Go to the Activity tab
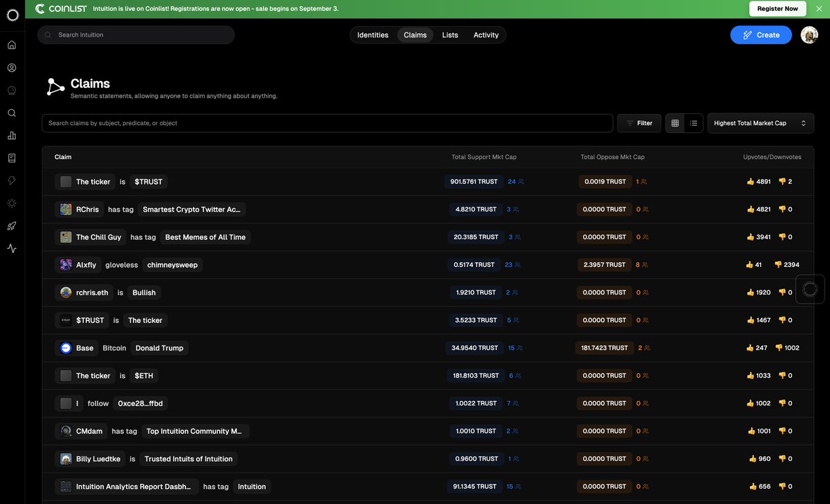This screenshot has height=504, width=830. pyautogui.click(x=486, y=35)
